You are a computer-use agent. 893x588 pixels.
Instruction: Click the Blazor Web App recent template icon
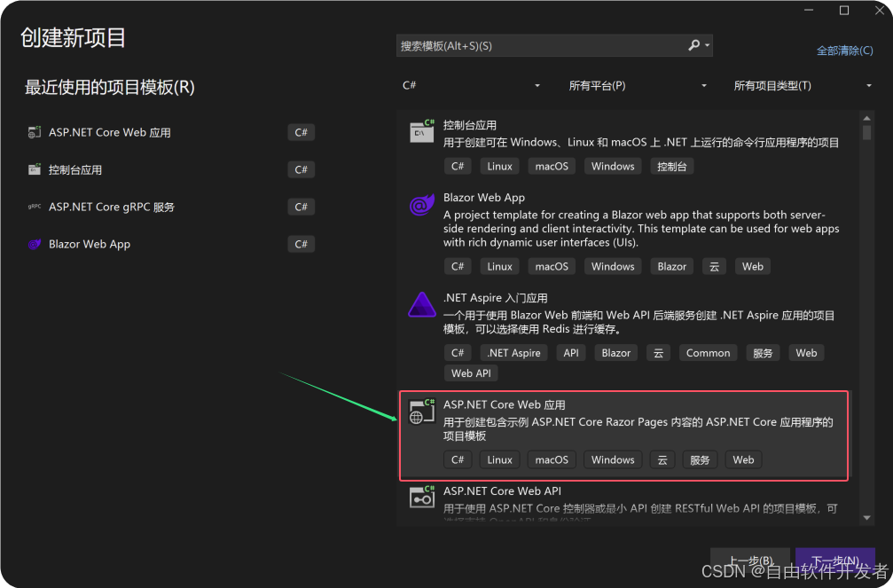(35, 244)
